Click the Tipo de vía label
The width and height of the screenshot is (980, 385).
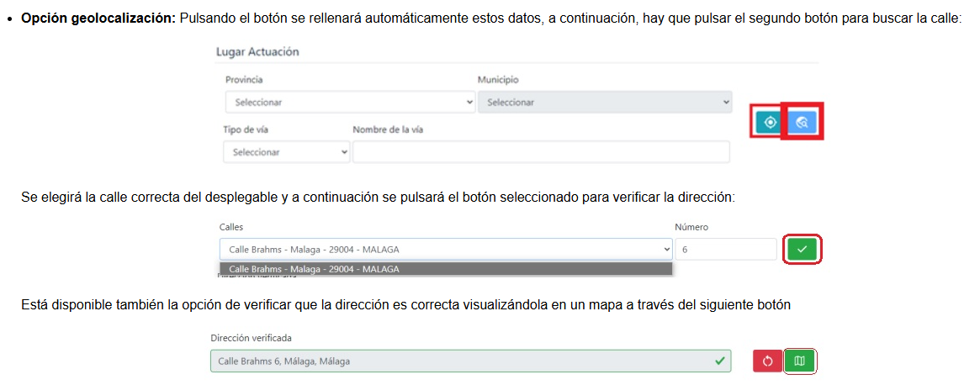pyautogui.click(x=246, y=129)
